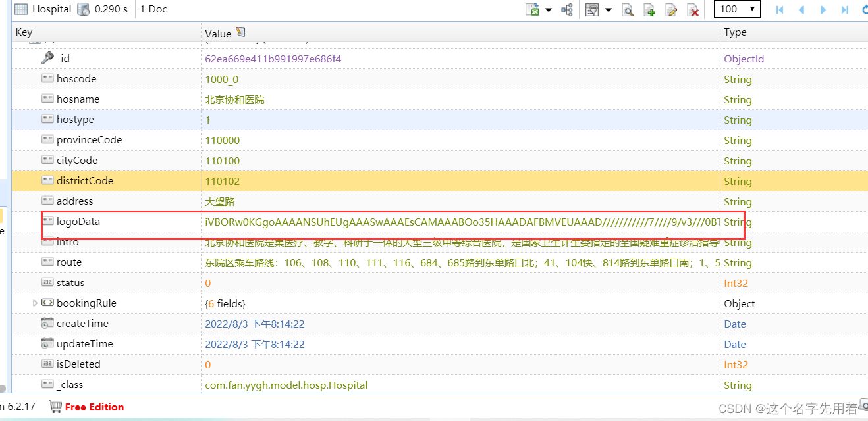Click the address value 大望路

220,201
